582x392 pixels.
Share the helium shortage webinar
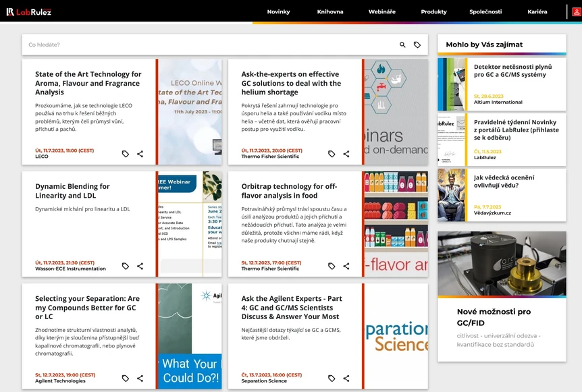tap(346, 154)
